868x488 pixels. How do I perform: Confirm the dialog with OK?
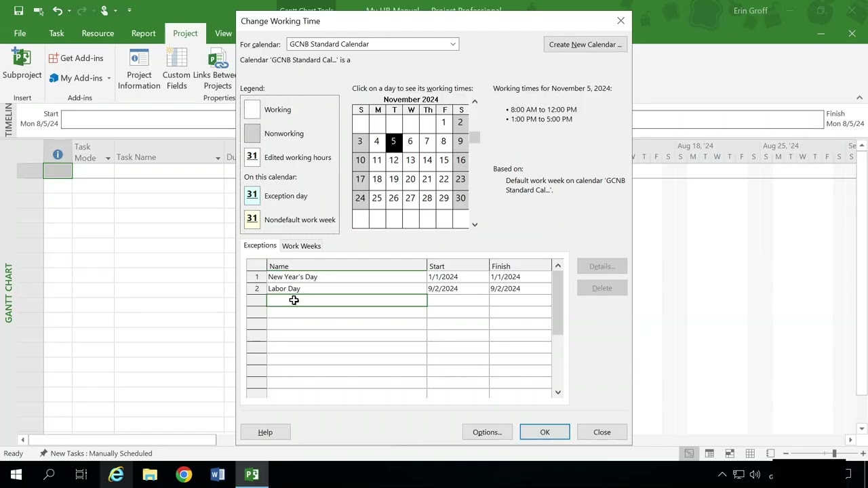click(545, 432)
